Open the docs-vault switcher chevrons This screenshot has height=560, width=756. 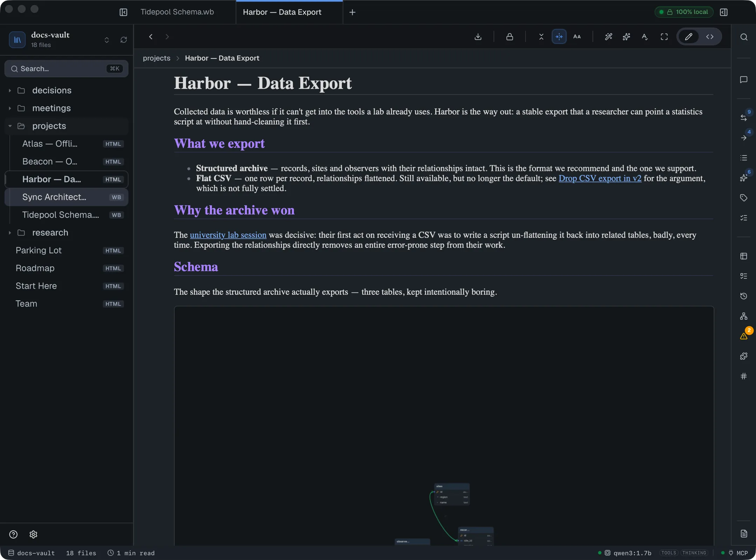click(x=107, y=40)
